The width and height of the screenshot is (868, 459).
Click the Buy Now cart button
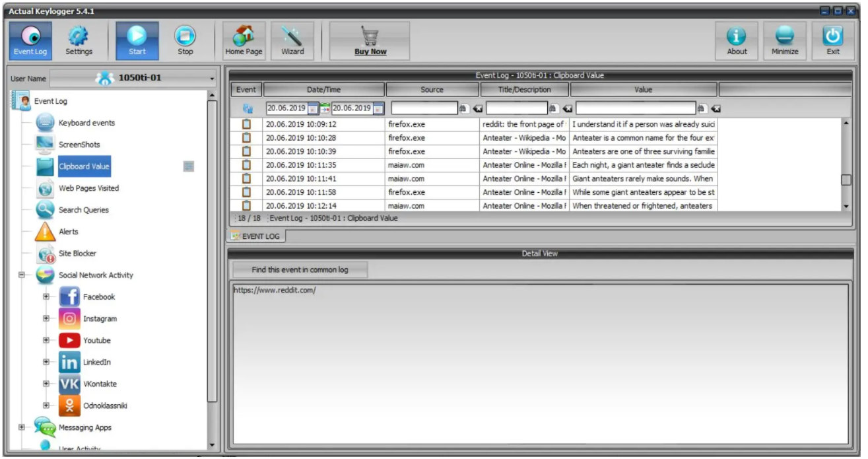(370, 41)
